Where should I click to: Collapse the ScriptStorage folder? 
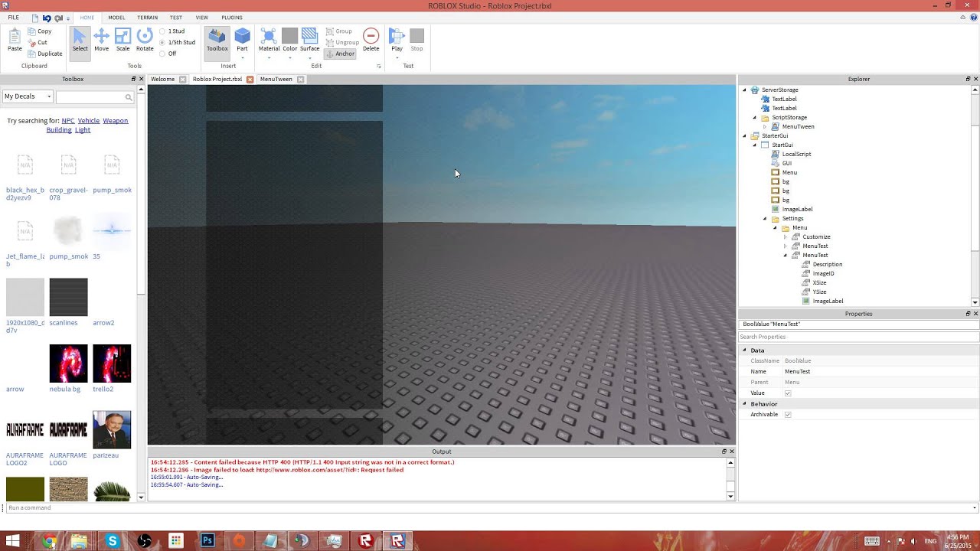[x=755, y=118]
